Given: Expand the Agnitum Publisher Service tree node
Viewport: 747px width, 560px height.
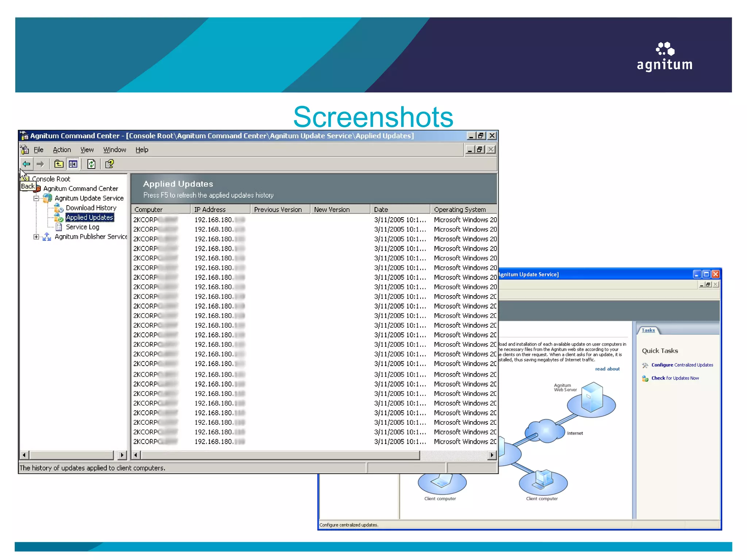Looking at the screenshot, I should click(x=36, y=237).
